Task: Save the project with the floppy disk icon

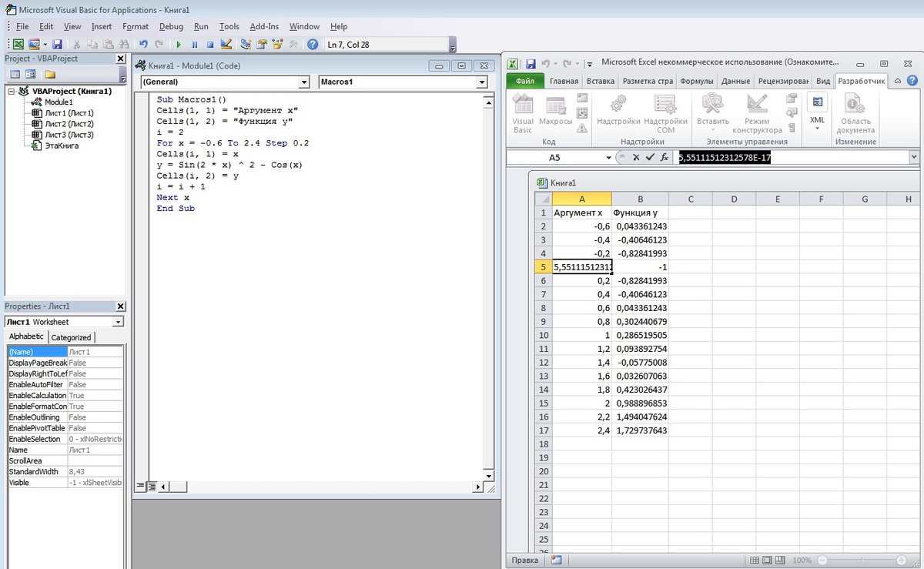Action: click(x=57, y=45)
